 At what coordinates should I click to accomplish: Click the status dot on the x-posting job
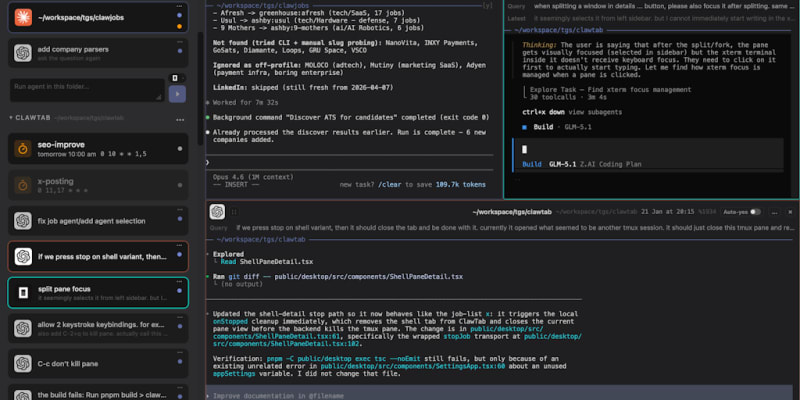point(180,183)
